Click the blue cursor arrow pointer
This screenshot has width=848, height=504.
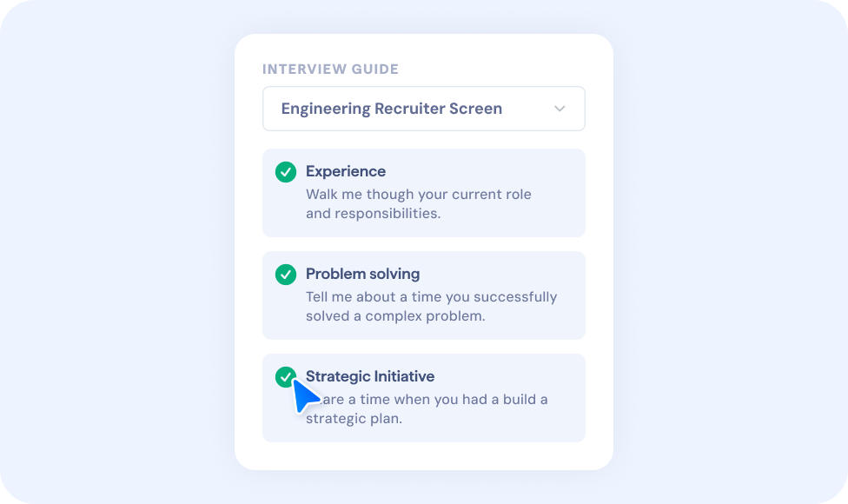pyautogui.click(x=304, y=395)
